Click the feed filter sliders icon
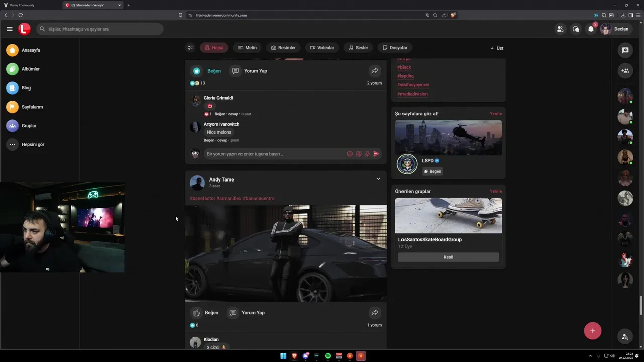The height and width of the screenshot is (362, 644). [190, 48]
